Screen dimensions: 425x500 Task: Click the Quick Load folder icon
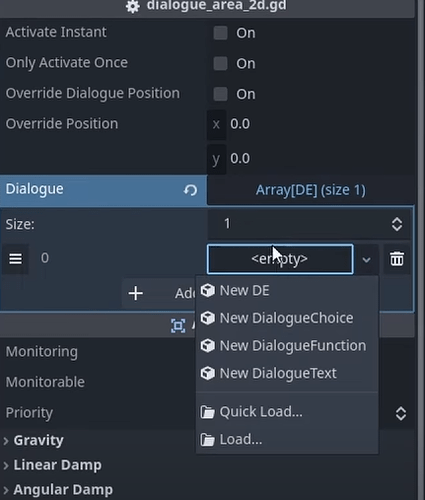(208, 412)
